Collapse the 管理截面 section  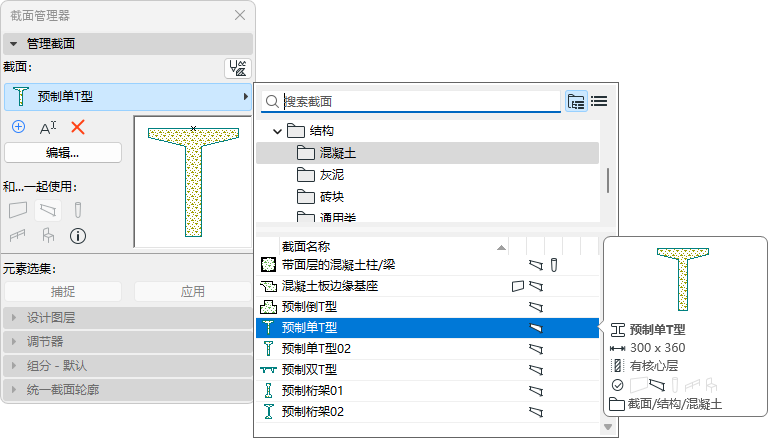(128, 44)
